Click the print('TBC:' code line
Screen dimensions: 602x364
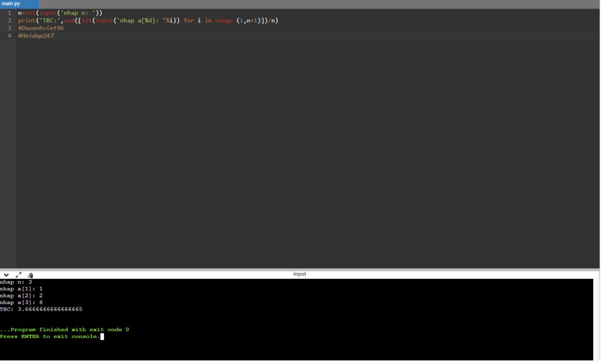tap(148, 21)
